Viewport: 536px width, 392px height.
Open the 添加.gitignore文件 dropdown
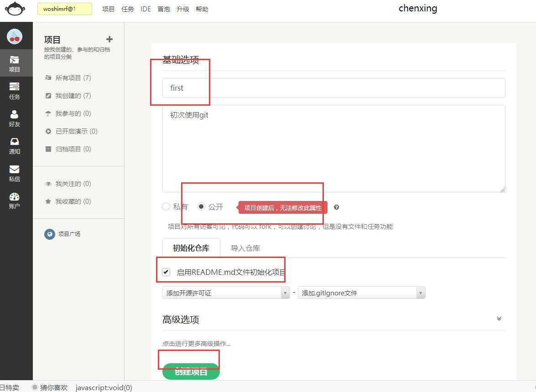[362, 293]
